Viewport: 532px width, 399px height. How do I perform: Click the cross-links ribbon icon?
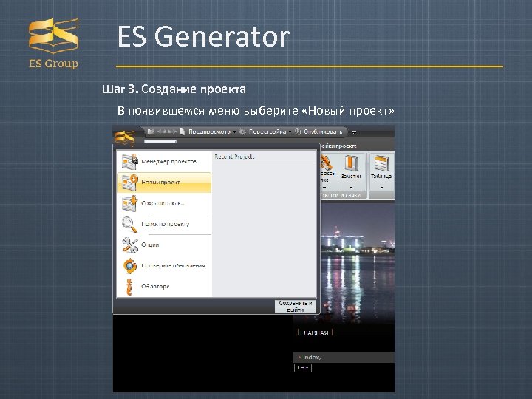pyautogui.click(x=326, y=163)
